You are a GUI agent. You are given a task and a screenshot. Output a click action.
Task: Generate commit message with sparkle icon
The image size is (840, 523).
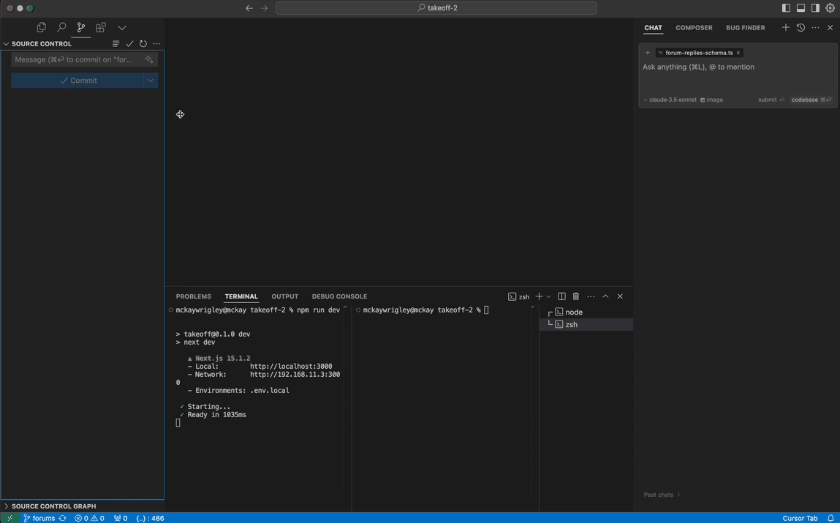[x=149, y=59]
